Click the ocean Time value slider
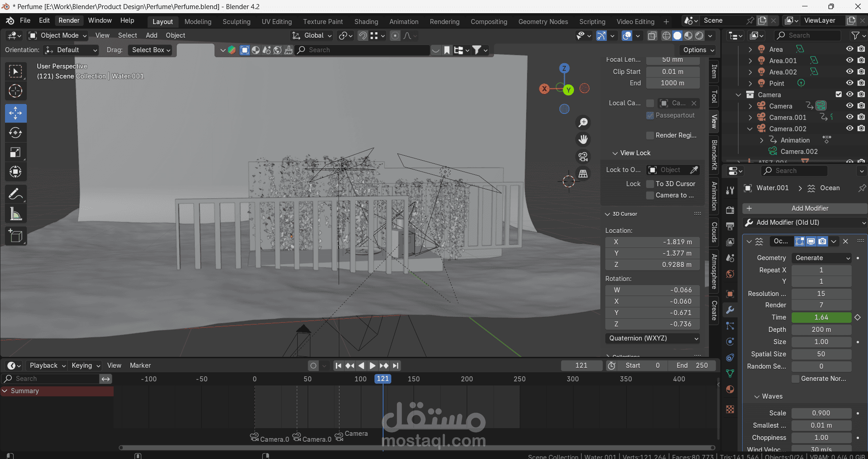 [x=821, y=317]
